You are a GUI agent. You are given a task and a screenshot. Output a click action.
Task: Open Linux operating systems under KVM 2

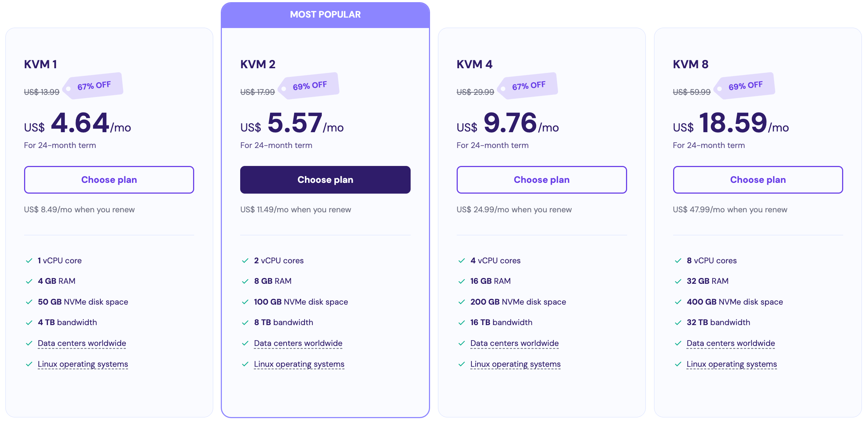pyautogui.click(x=299, y=364)
